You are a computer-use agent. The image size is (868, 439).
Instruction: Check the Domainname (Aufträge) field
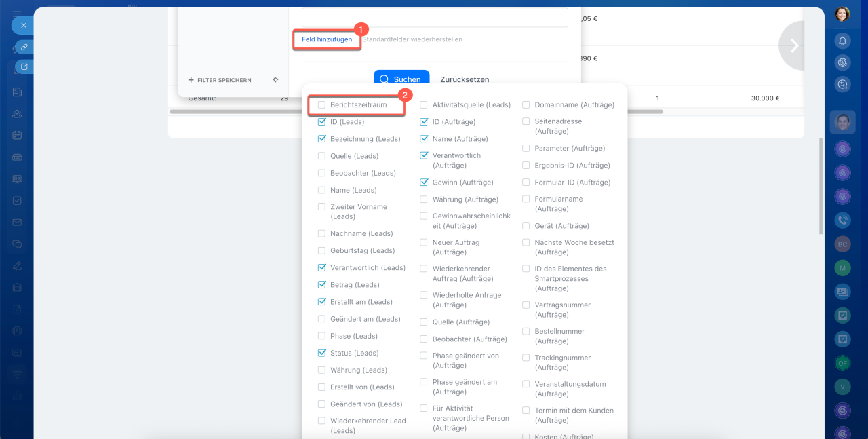coord(526,105)
